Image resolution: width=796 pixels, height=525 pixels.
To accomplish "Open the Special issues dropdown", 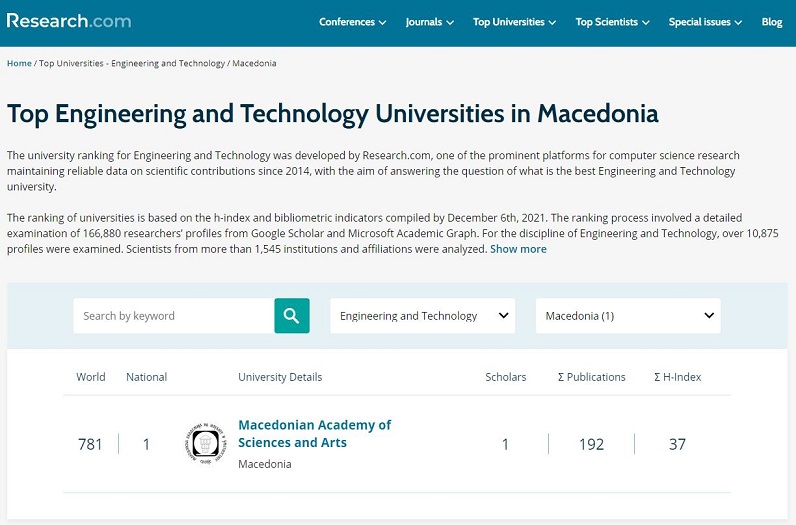I will [705, 22].
